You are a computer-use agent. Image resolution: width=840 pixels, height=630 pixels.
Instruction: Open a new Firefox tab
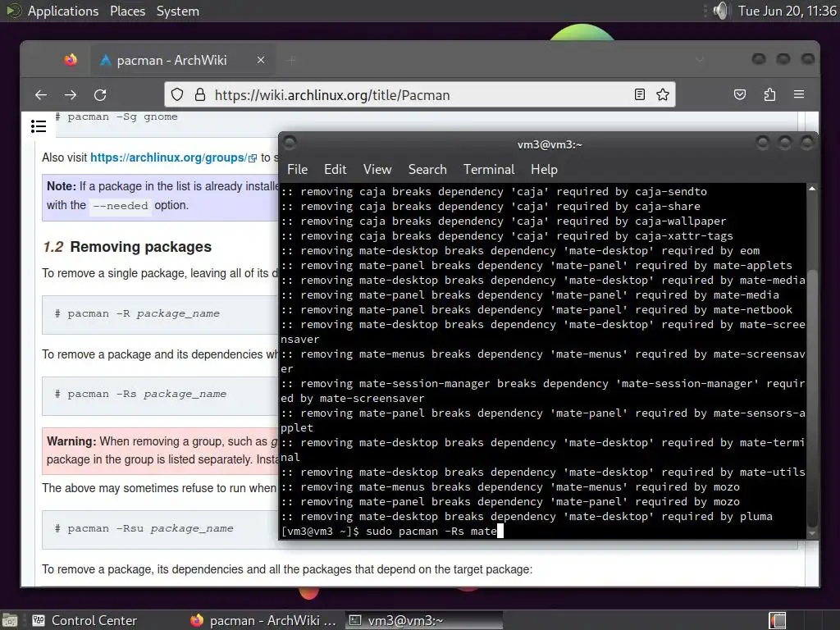(x=292, y=61)
